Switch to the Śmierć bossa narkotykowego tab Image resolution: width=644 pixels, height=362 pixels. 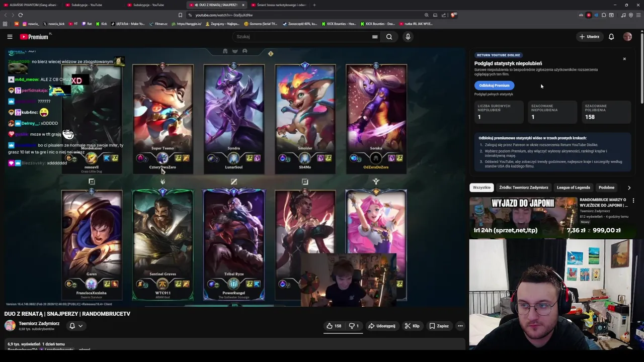point(278,5)
